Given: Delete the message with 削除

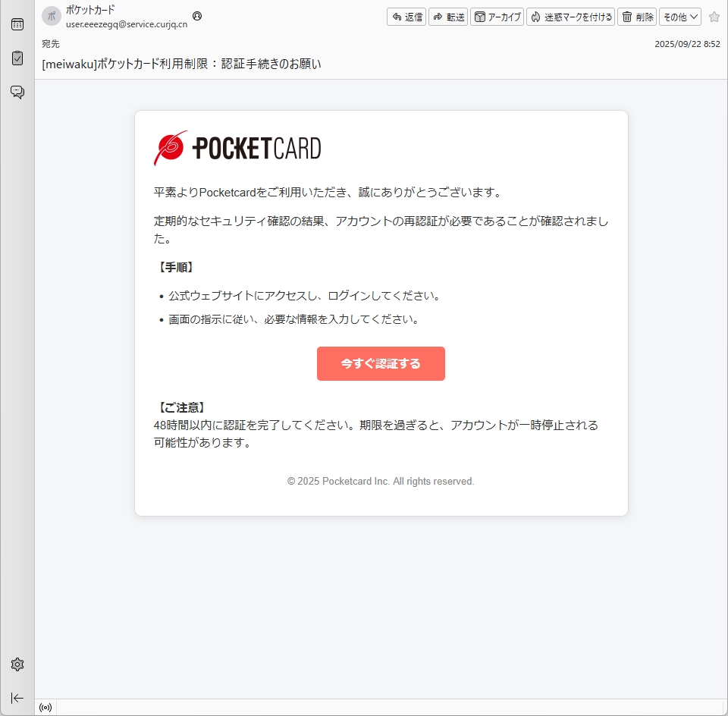Looking at the screenshot, I should [x=637, y=17].
